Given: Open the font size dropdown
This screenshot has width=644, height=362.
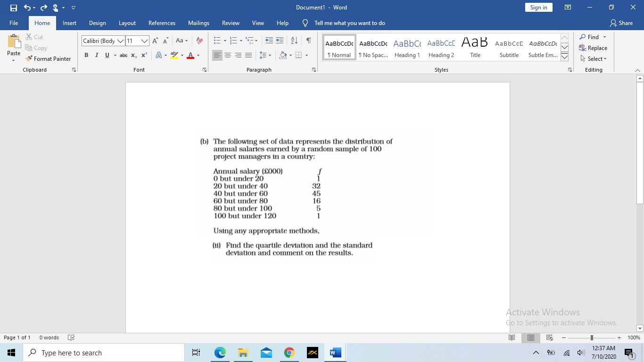Looking at the screenshot, I should pos(145,41).
